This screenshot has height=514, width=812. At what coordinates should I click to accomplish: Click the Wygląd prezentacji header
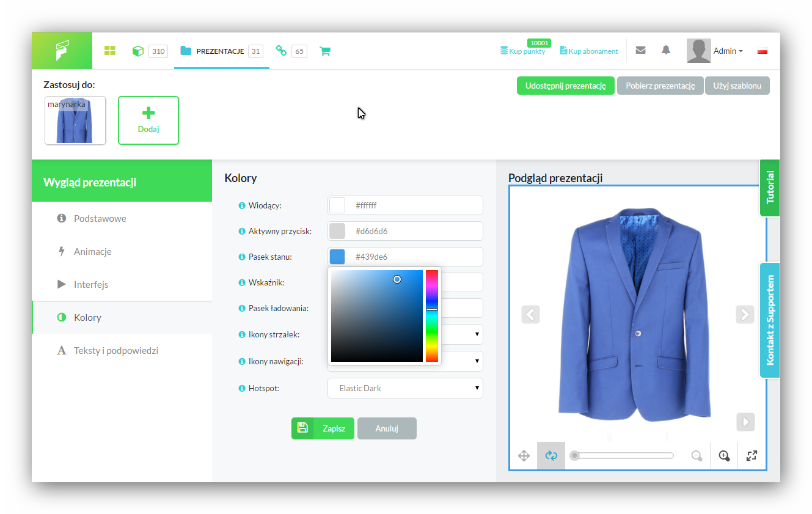coord(122,181)
